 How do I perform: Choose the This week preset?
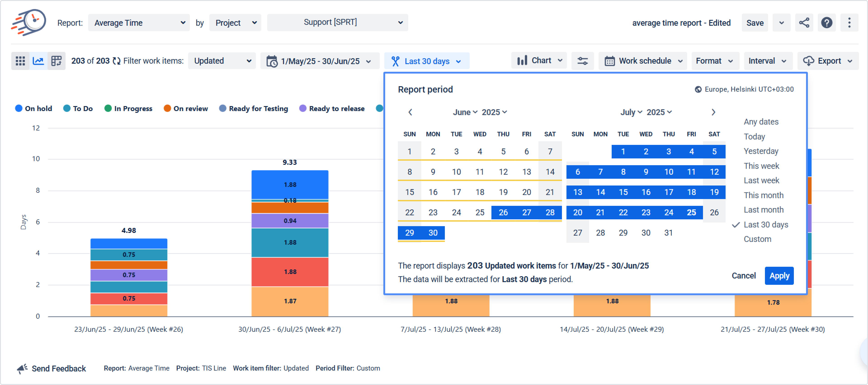click(x=761, y=166)
